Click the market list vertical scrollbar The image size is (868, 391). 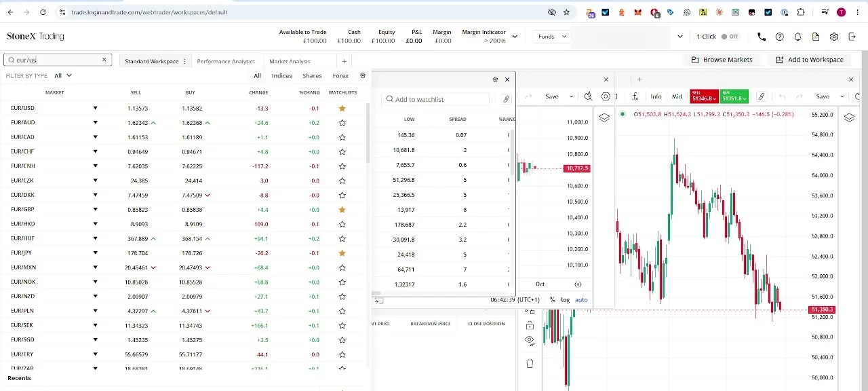coord(368,132)
